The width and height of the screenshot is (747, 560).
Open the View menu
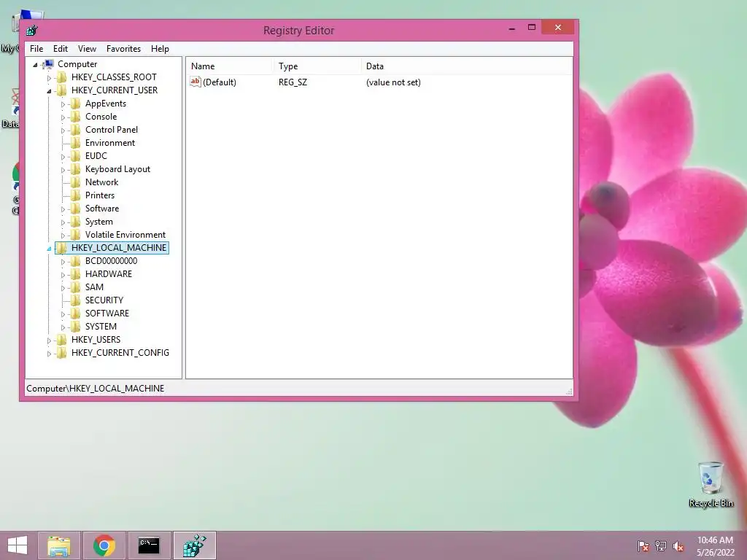[88, 49]
